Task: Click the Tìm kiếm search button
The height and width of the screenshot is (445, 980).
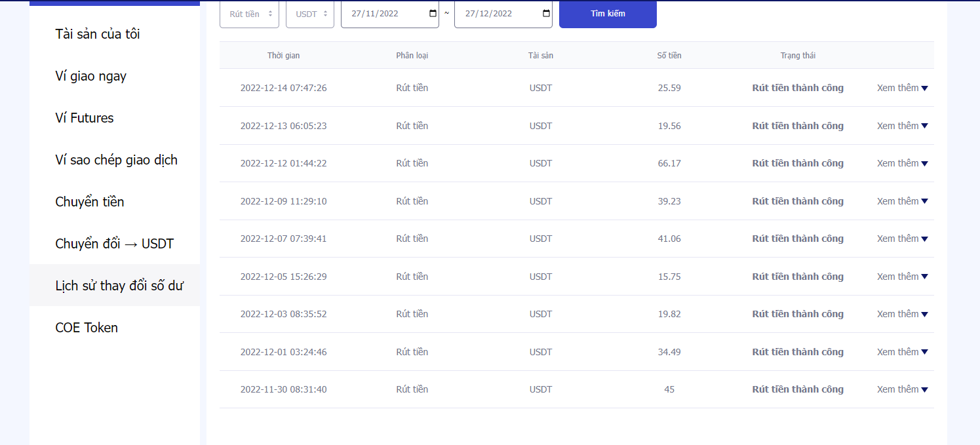Action: click(608, 14)
